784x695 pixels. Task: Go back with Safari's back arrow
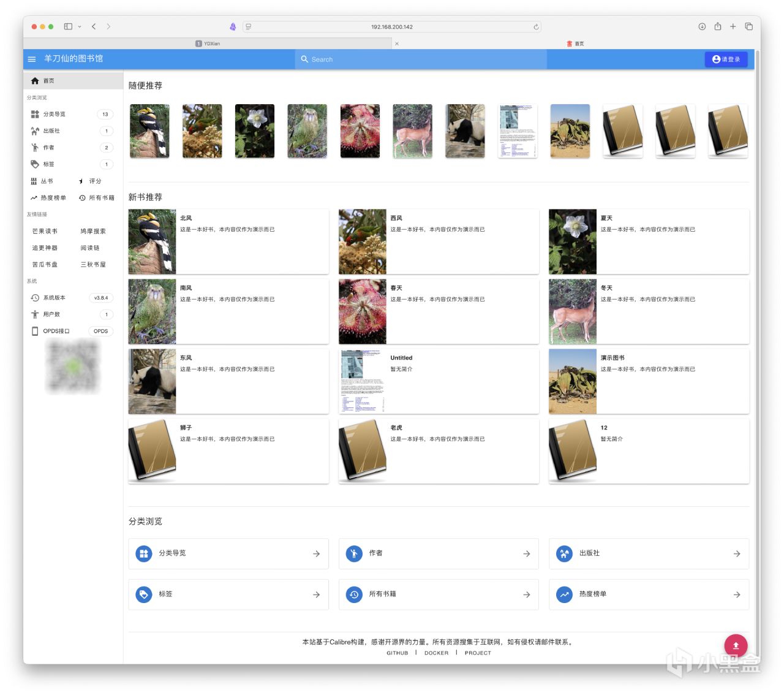point(94,26)
